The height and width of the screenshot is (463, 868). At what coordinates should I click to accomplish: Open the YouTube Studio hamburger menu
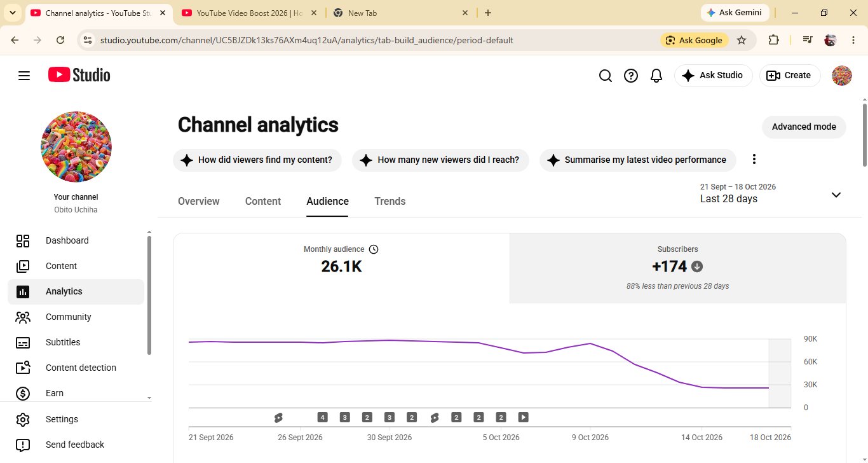24,76
